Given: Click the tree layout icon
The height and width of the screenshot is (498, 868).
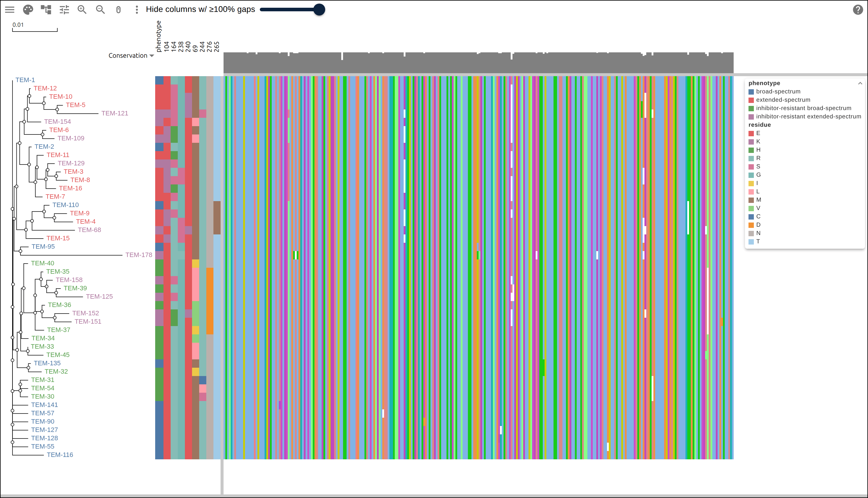Looking at the screenshot, I should [x=46, y=10].
